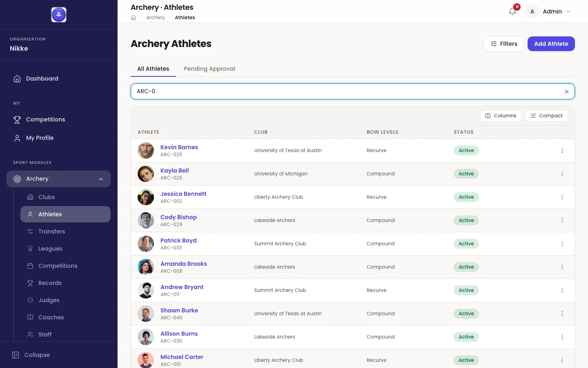The image size is (588, 368).
Task: Click Archery in the breadcrumb
Action: pos(156,18)
